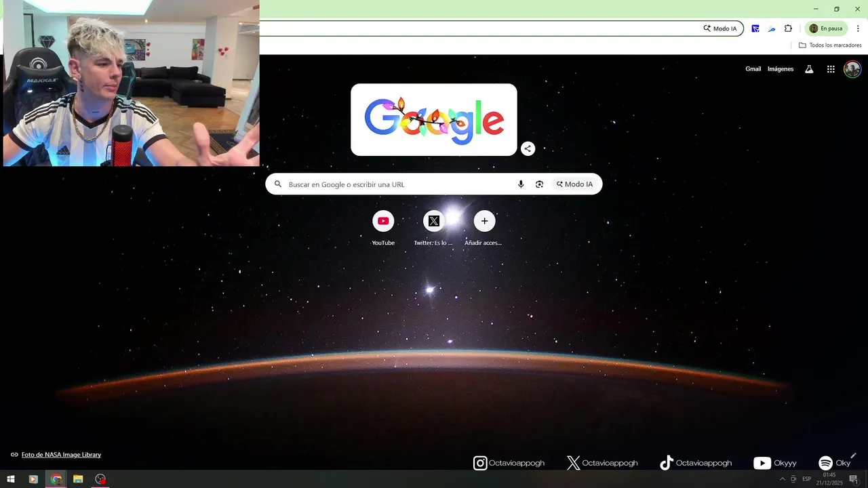The width and height of the screenshot is (868, 488).
Task: Open the Twitter X shortcut tile
Action: tap(434, 221)
